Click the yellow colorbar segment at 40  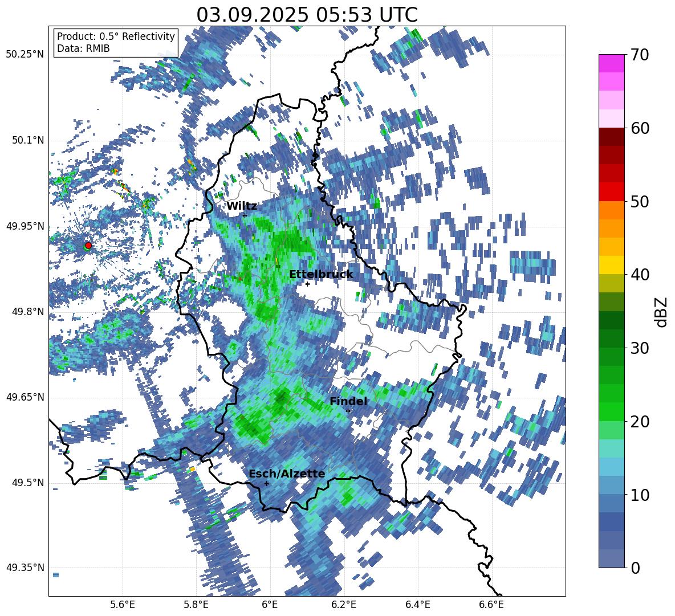[611, 264]
